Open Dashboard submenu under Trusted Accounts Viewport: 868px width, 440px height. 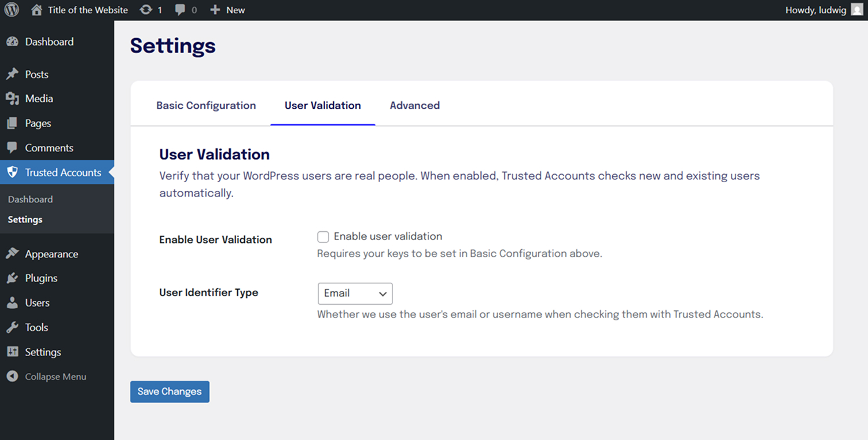[30, 199]
